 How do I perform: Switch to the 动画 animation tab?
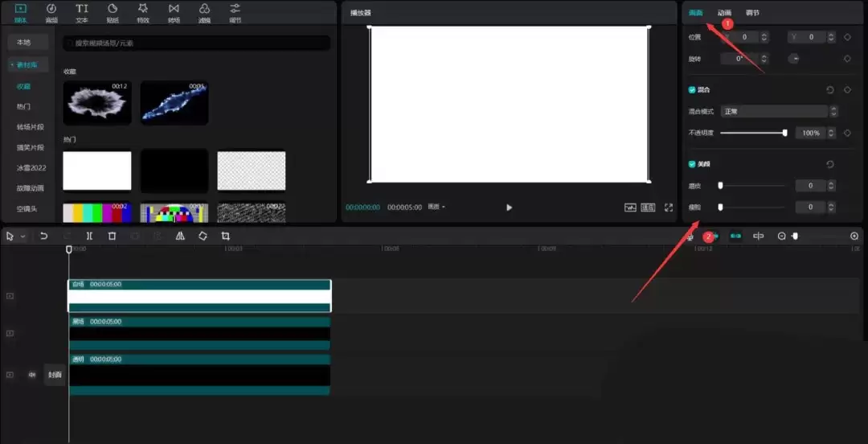point(724,13)
